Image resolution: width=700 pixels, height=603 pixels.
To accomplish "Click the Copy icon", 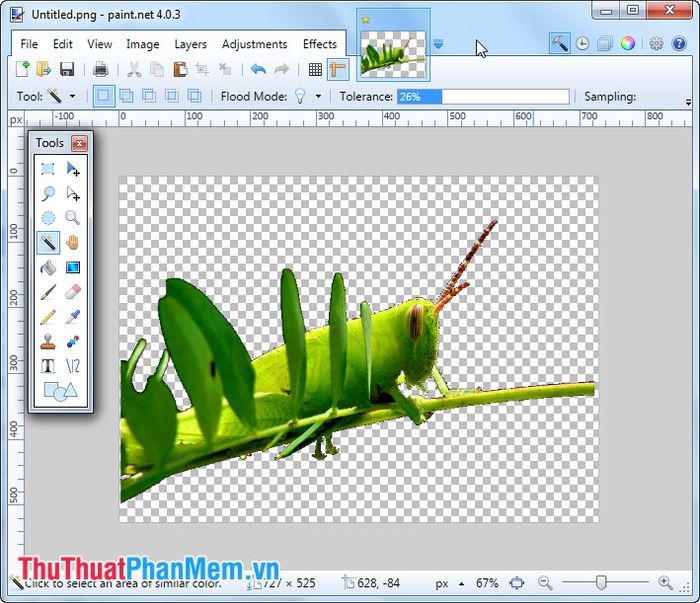I will click(157, 69).
